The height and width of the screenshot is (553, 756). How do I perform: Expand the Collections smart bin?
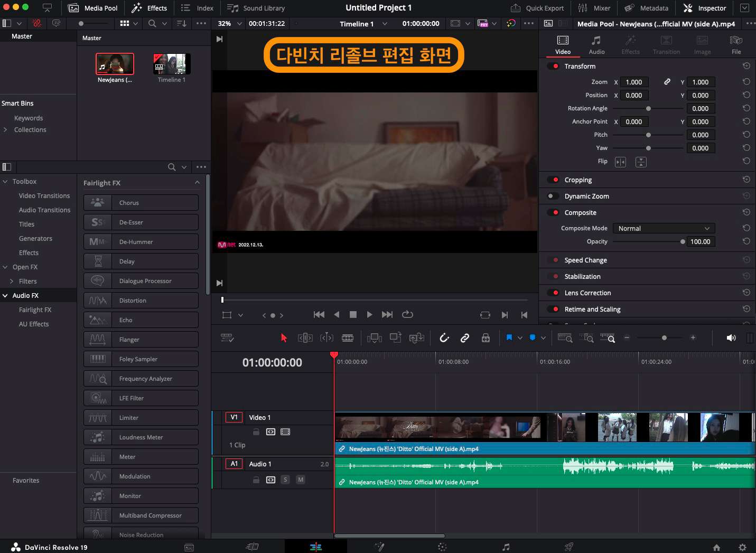[5, 129]
